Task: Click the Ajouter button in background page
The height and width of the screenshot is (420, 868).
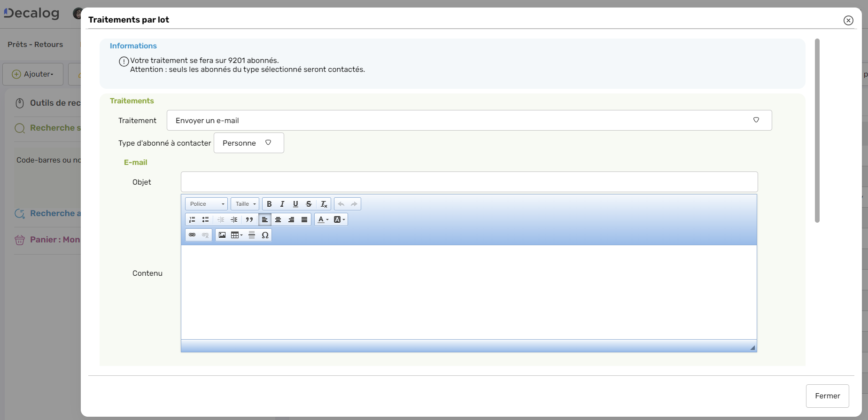Action: pos(33,74)
